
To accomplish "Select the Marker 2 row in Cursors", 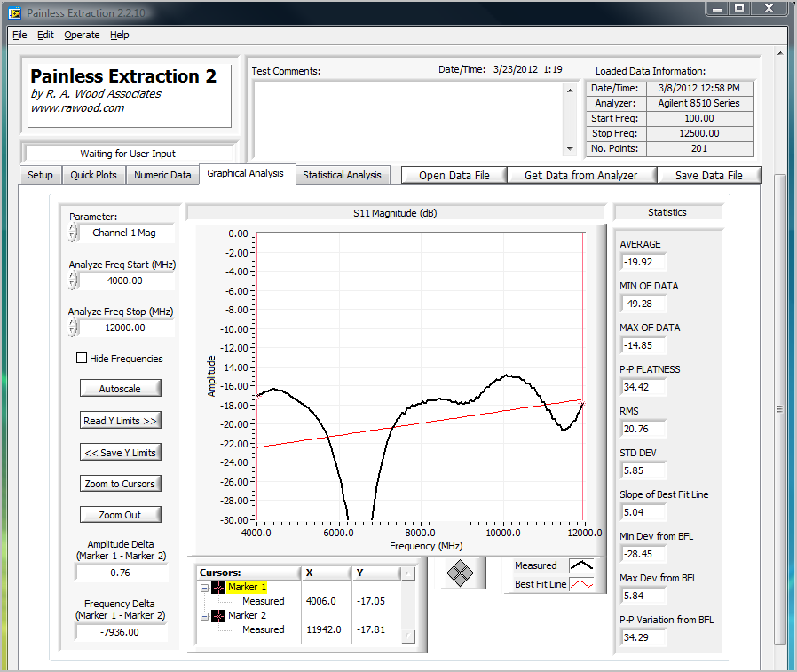I will tap(247, 615).
